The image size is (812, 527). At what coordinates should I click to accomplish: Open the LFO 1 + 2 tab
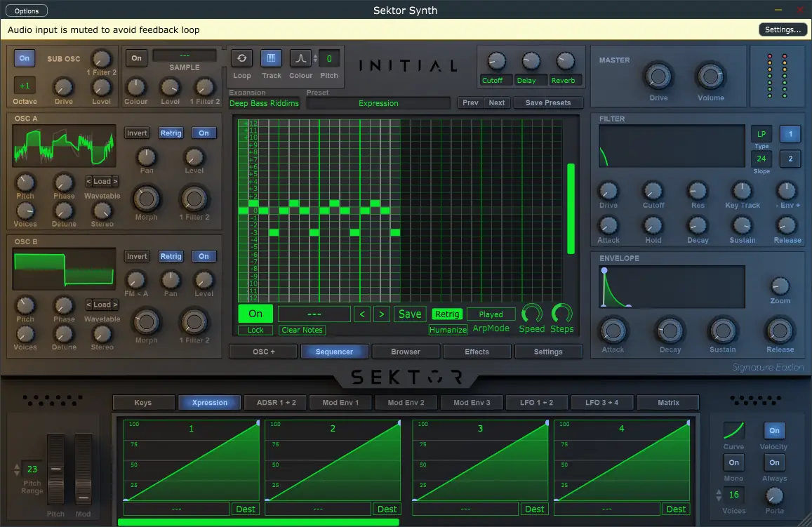tap(537, 402)
